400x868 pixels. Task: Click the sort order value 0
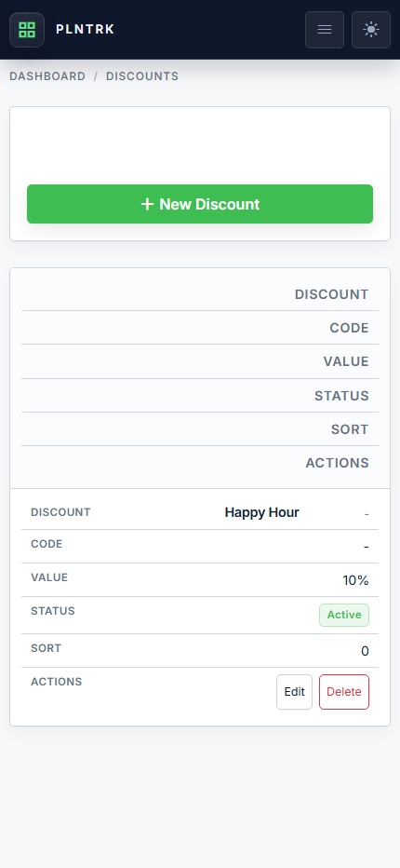coord(366,652)
